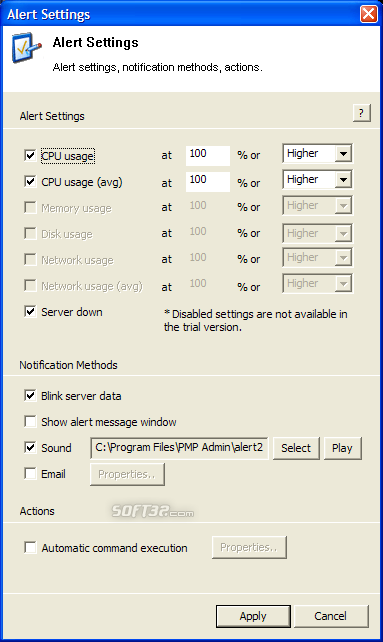The height and width of the screenshot is (642, 383).
Task: Toggle the Sound notification checkbox
Action: (x=30, y=448)
